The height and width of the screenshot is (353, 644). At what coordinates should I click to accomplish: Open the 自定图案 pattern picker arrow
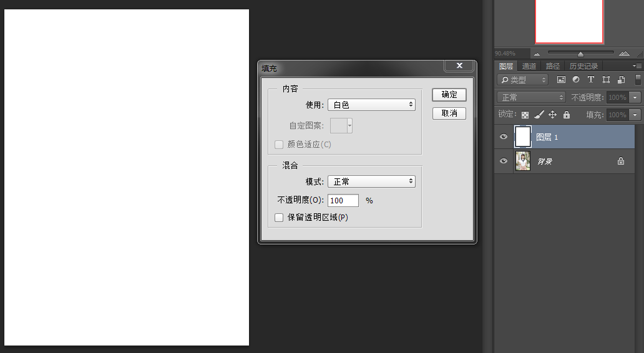click(350, 125)
